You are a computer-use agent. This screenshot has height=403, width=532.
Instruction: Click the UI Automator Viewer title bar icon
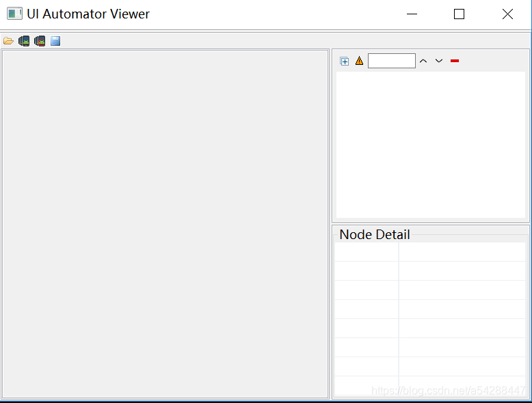pyautogui.click(x=14, y=14)
